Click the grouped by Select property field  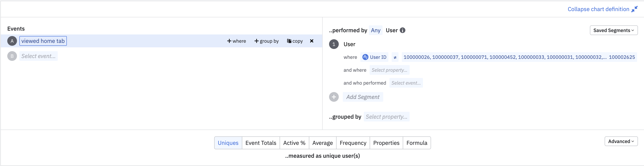[386, 117]
